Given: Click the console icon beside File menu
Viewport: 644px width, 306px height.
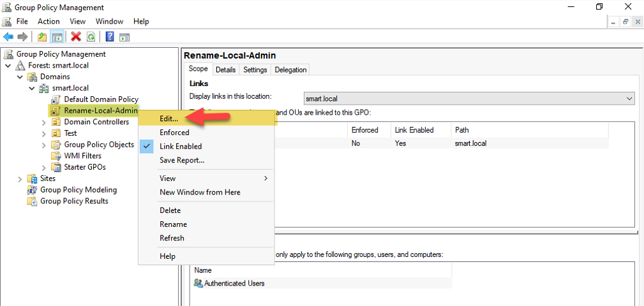Looking at the screenshot, I should click(x=6, y=21).
